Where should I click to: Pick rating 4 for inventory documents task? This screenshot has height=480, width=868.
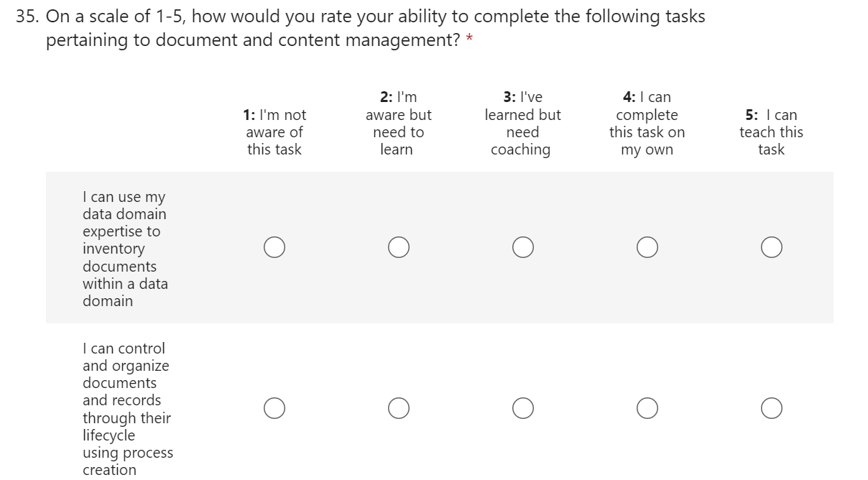pos(647,247)
